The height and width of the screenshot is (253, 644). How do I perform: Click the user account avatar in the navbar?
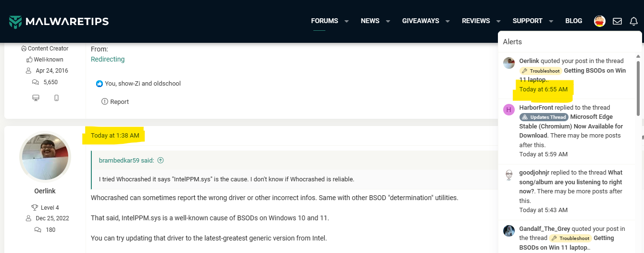tap(599, 21)
